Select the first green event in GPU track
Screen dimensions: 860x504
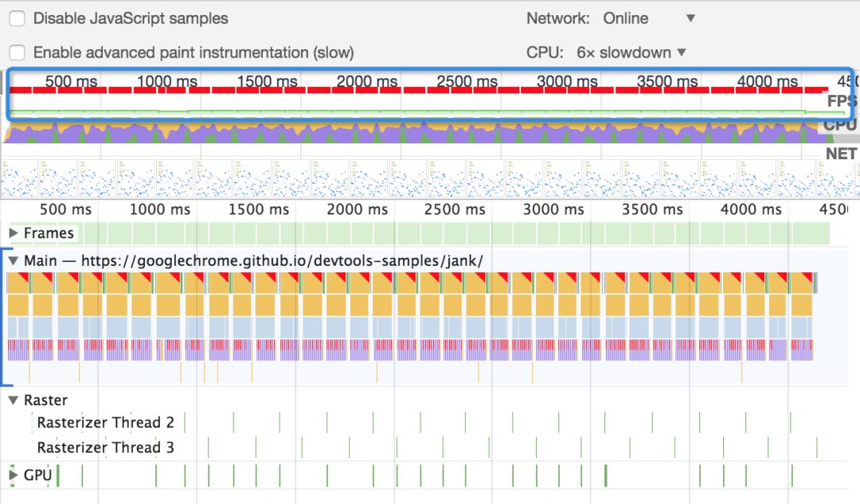[x=58, y=475]
